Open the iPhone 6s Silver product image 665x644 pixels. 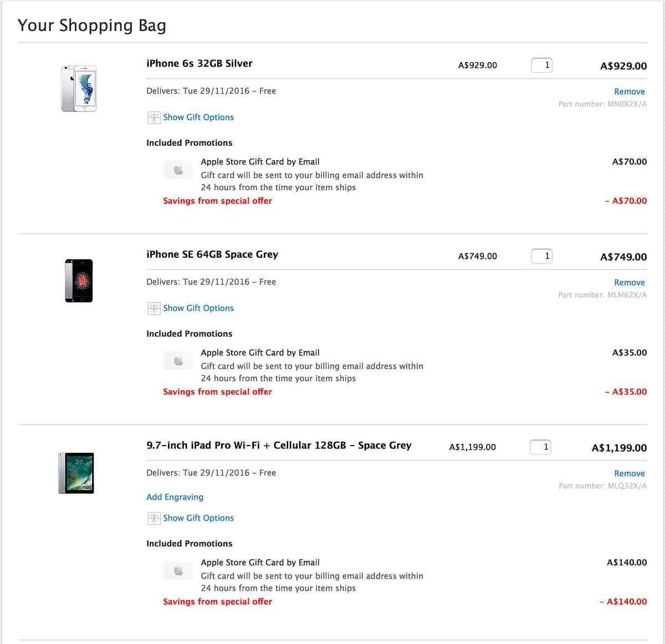click(79, 89)
